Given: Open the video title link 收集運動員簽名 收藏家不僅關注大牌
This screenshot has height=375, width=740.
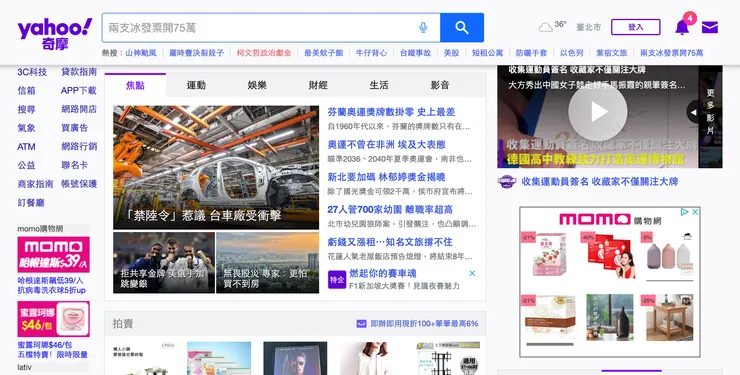Looking at the screenshot, I should [600, 182].
